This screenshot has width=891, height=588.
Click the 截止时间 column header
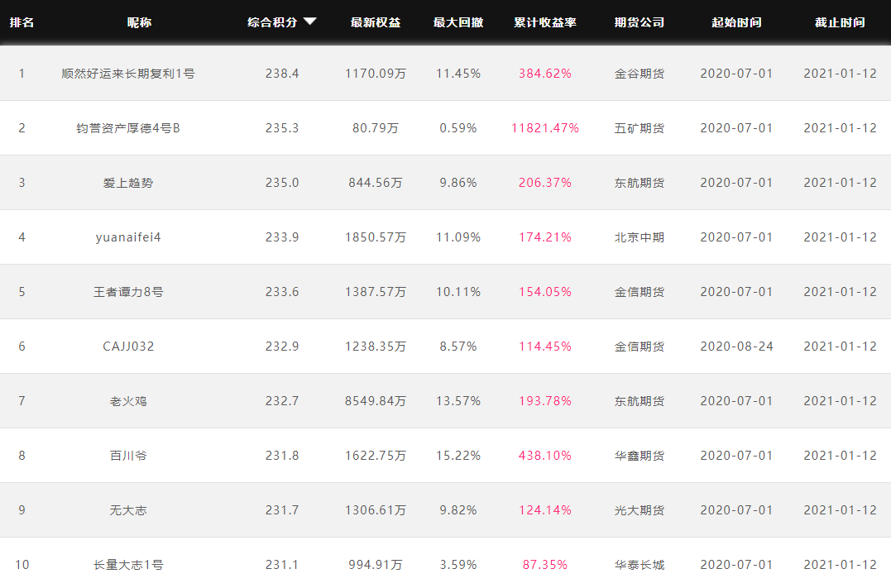pos(840,22)
